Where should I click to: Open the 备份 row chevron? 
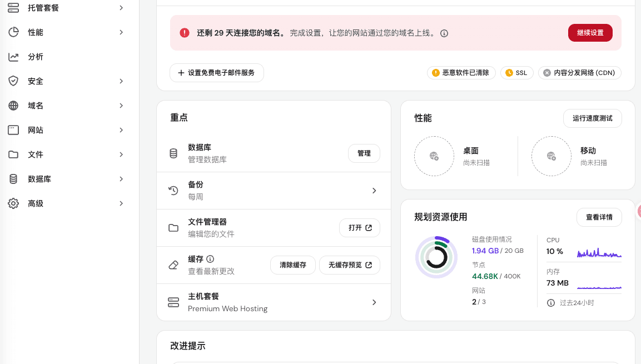374,191
